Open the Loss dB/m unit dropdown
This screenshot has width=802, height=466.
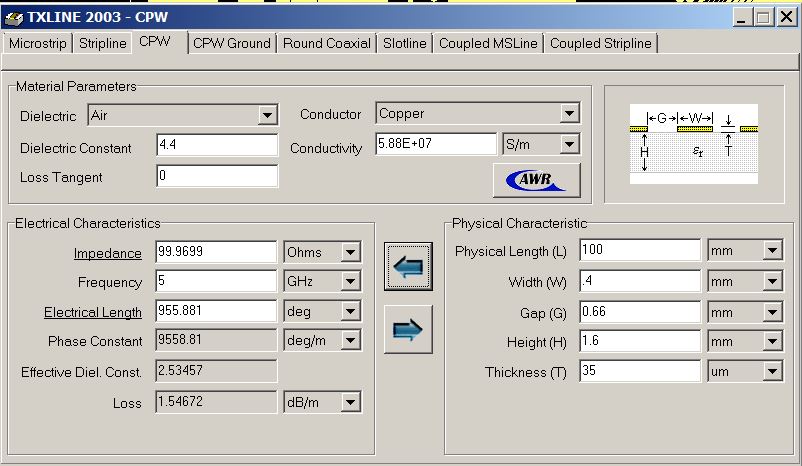tap(350, 402)
